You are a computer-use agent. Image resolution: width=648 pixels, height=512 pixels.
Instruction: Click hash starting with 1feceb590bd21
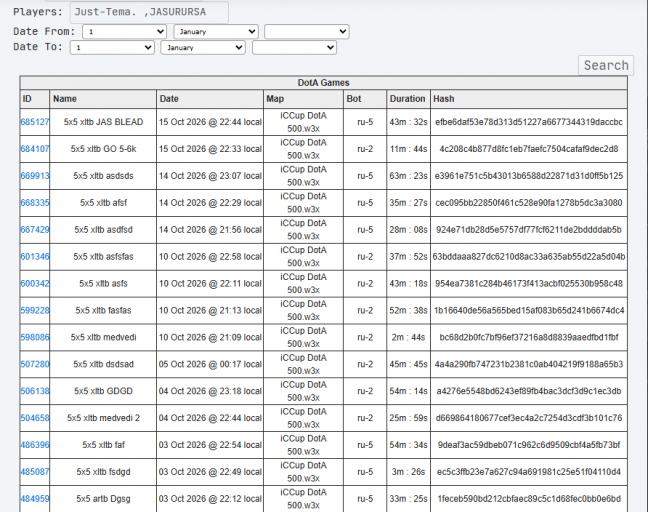tap(529, 499)
